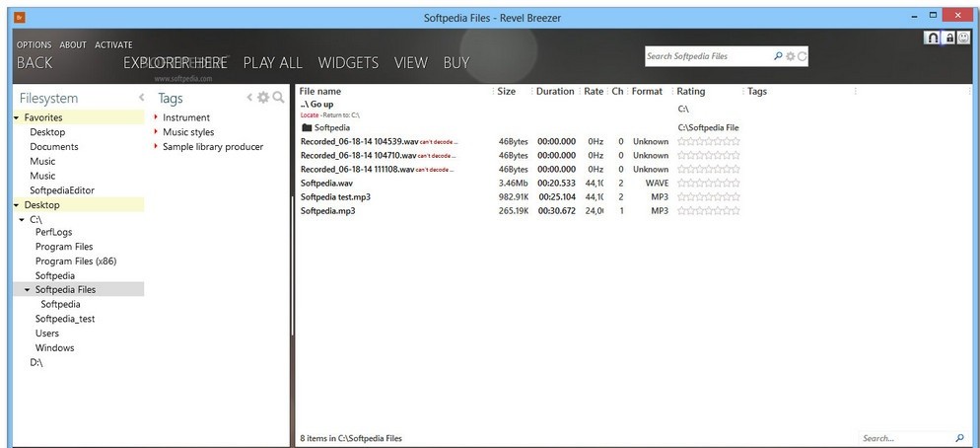Click the Tags panel search magnifier
The image size is (980, 448).
click(278, 98)
